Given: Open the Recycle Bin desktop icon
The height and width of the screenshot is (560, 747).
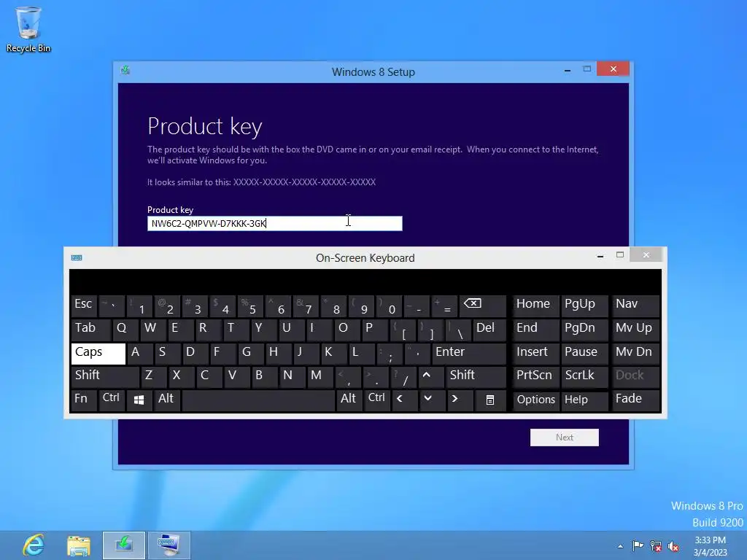Looking at the screenshot, I should pos(28,29).
